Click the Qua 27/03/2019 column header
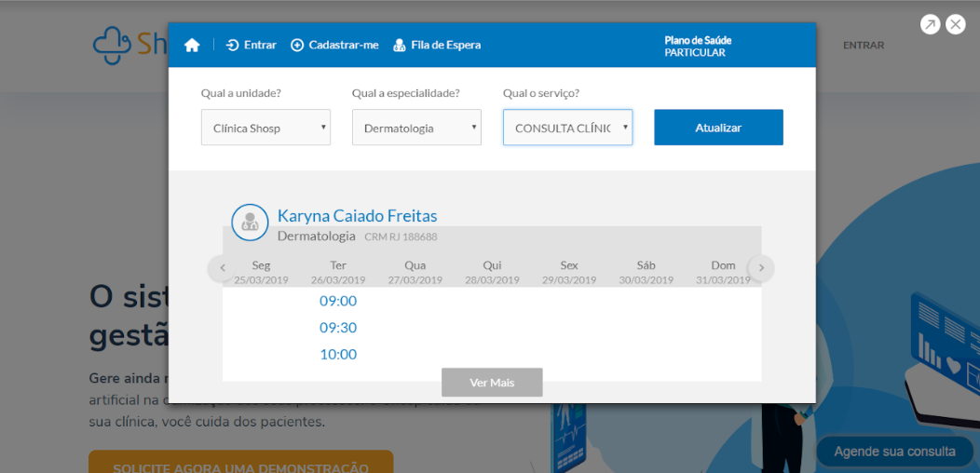Screen dimensions: 980x473 point(415,273)
